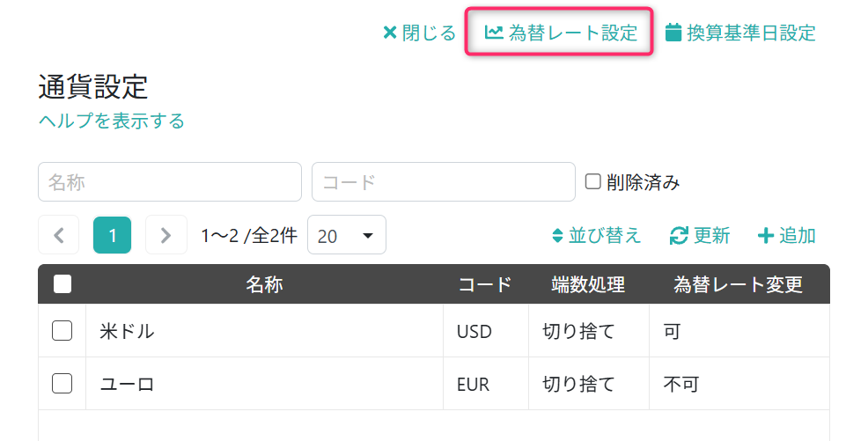
Task: Refresh list with 更新 icon
Action: (x=679, y=236)
